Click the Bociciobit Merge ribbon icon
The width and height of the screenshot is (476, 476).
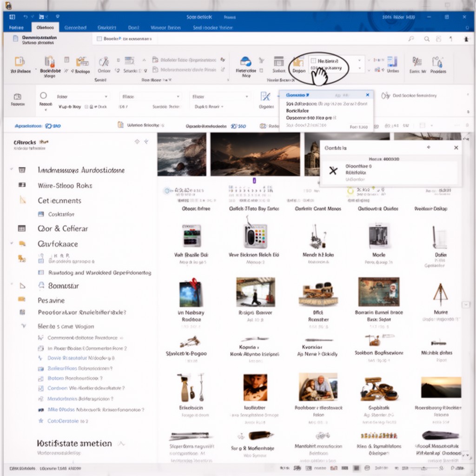(x=49, y=61)
